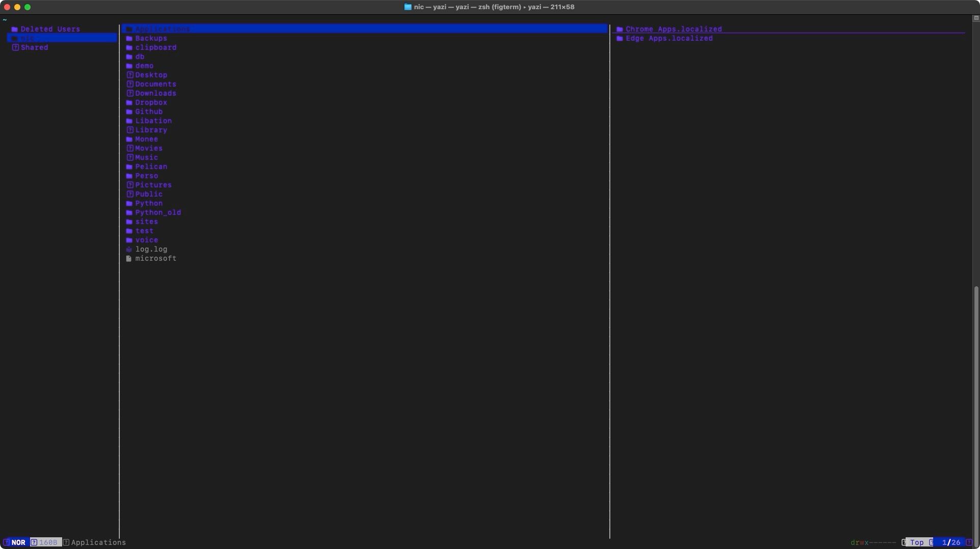
Task: Click Edge Apps.localized in the preview pane
Action: [669, 39]
